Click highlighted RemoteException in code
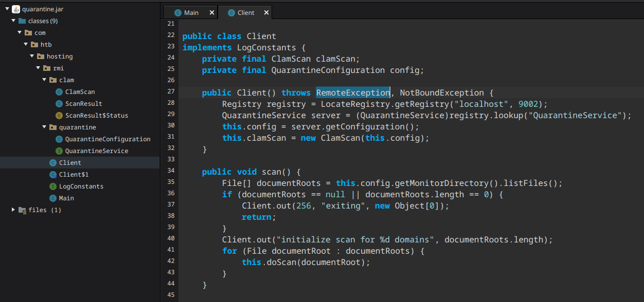This screenshot has height=302, width=644. coord(353,93)
